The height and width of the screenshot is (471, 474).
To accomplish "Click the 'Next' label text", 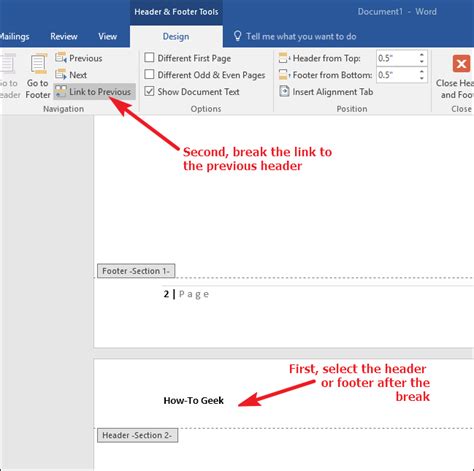I will pyautogui.click(x=78, y=75).
